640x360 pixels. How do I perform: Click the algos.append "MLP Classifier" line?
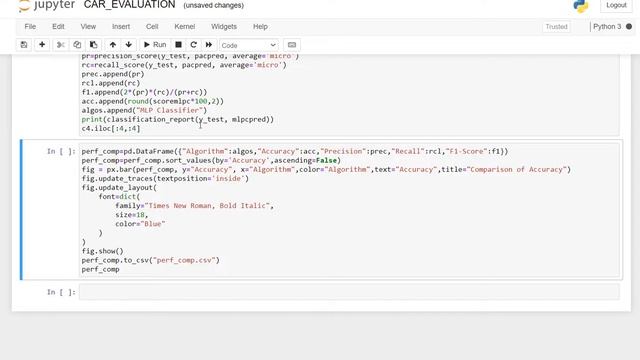[144, 110]
